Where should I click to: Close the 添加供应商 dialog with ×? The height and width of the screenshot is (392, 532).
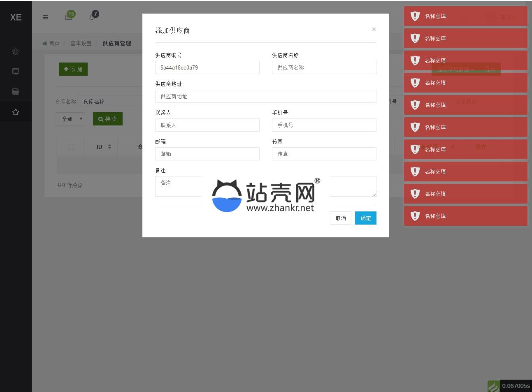pos(374,29)
